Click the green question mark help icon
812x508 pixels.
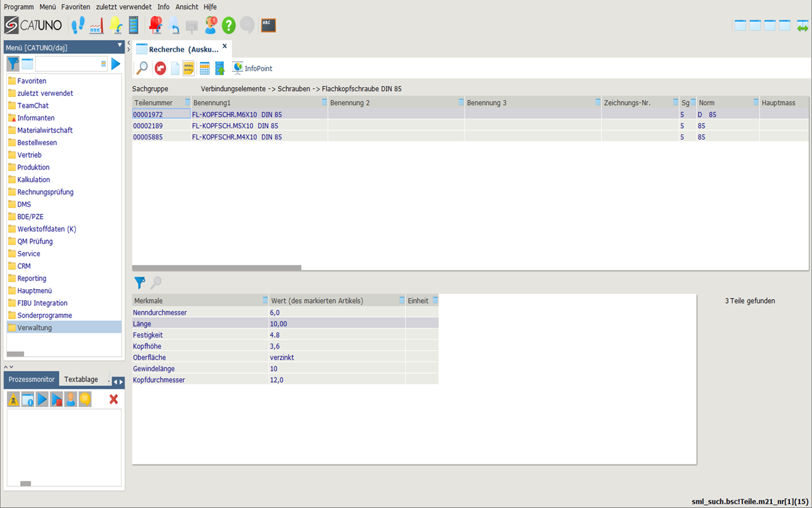(x=228, y=25)
